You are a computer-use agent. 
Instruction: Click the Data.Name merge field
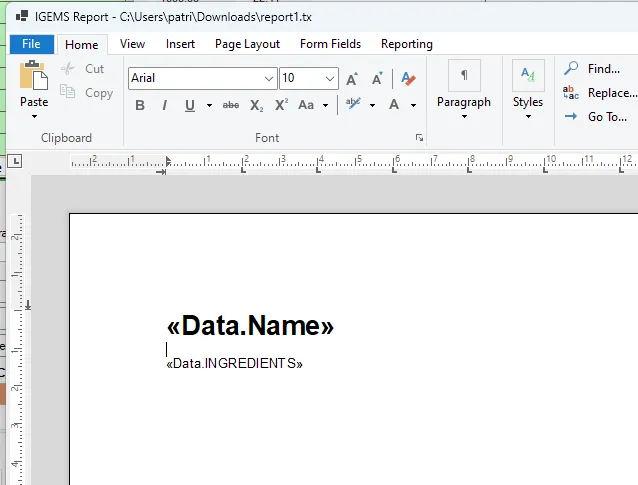[x=250, y=326]
